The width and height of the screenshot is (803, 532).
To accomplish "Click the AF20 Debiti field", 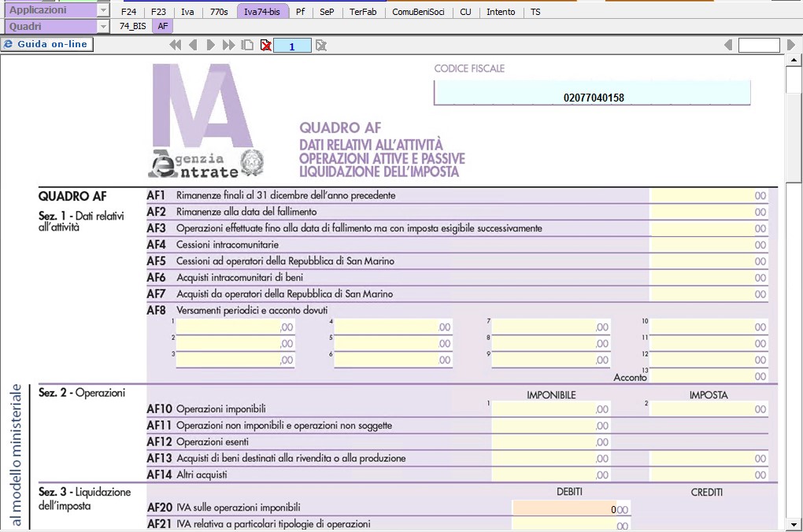I will point(571,508).
